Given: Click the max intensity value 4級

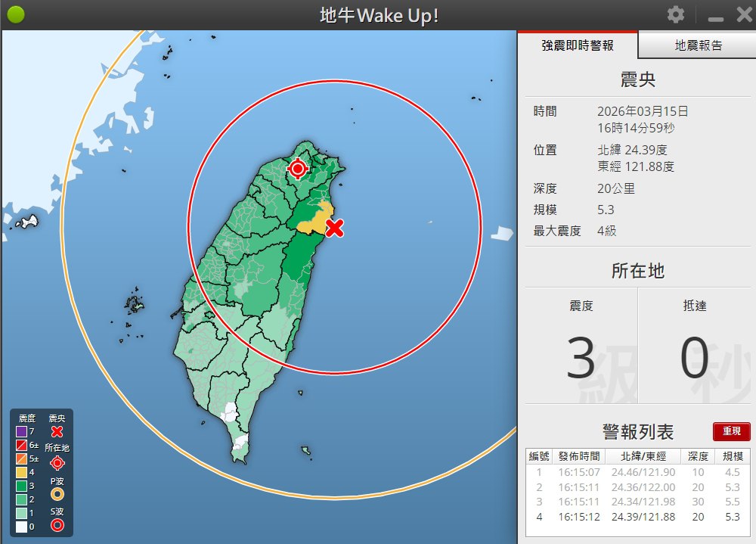Looking at the screenshot, I should 606,231.
